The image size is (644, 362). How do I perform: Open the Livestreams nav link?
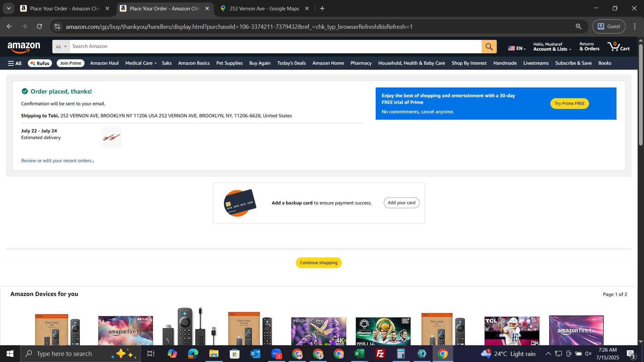click(x=536, y=63)
